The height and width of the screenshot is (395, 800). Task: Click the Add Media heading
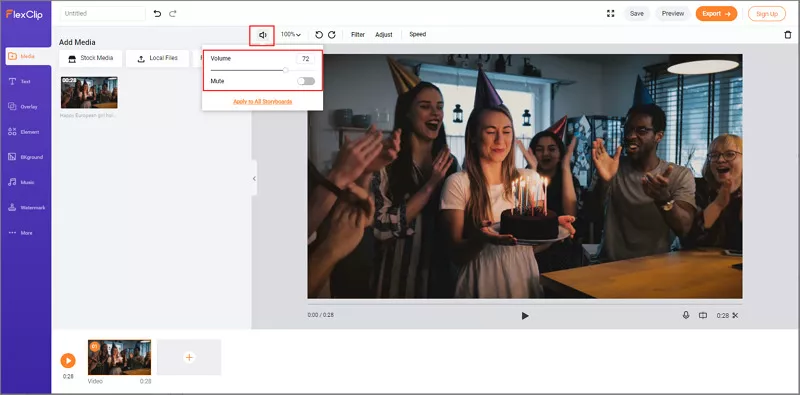point(77,42)
